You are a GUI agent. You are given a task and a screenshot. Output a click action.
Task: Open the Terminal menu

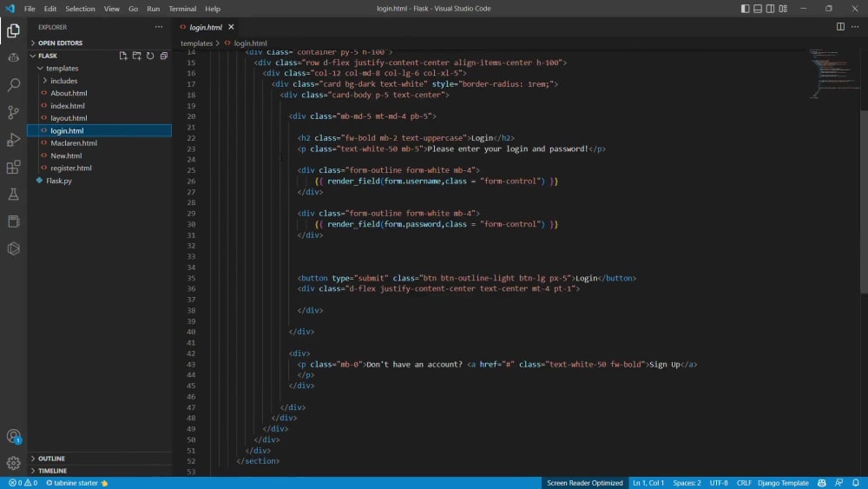(x=182, y=9)
